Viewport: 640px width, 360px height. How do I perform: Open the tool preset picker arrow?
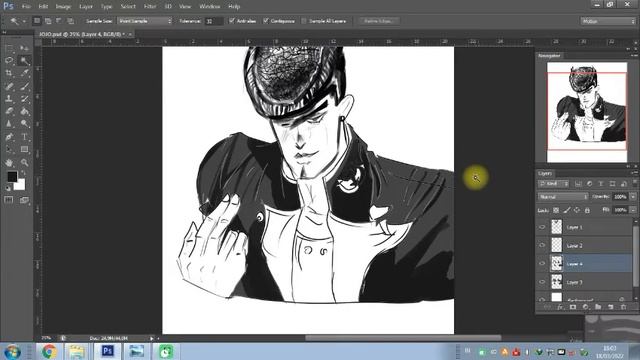coord(24,21)
